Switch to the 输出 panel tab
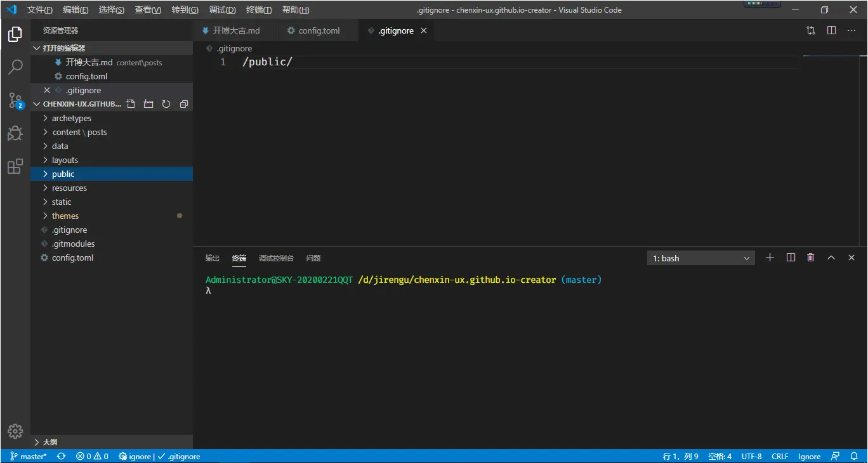Image resolution: width=868 pixels, height=463 pixels. (x=213, y=258)
